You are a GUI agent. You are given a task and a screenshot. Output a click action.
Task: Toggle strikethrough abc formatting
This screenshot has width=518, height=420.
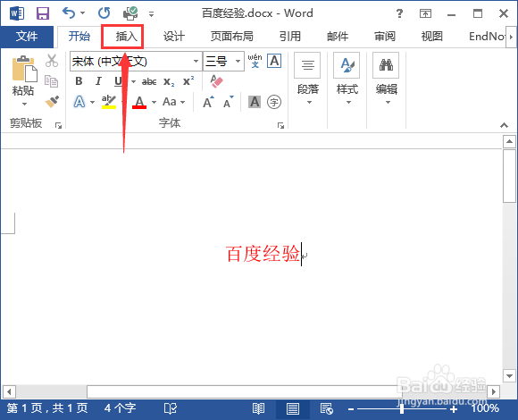click(x=149, y=81)
